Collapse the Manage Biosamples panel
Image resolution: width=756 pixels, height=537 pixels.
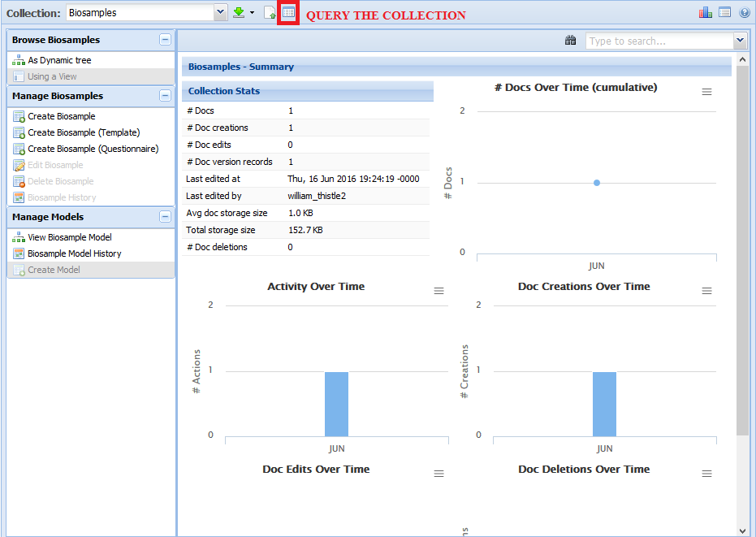tap(165, 96)
